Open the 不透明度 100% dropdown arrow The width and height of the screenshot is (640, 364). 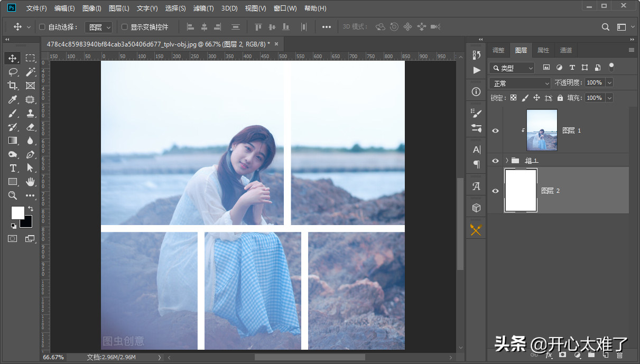609,82
